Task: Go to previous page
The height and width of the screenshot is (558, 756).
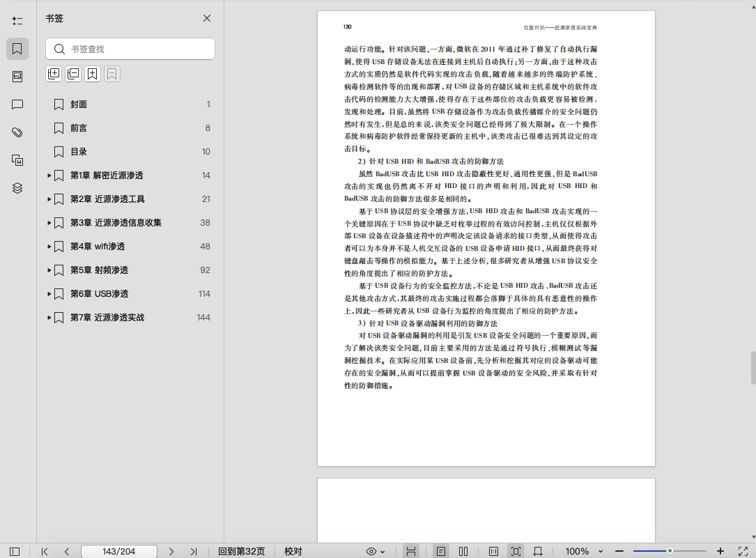Action: pos(66,551)
